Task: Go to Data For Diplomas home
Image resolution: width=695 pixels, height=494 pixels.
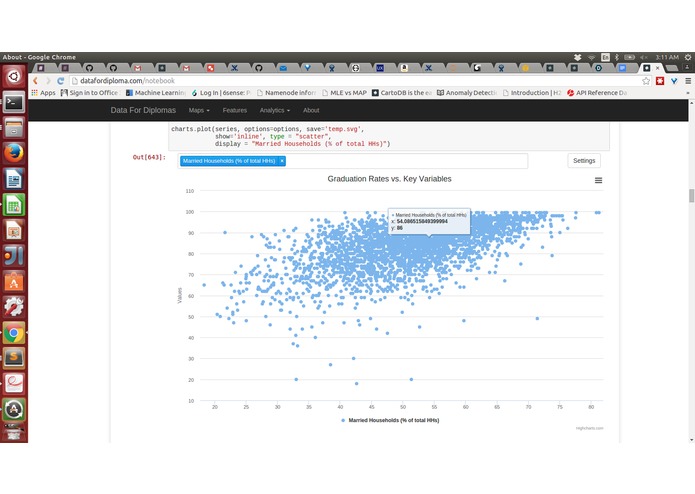Action: coord(143,110)
